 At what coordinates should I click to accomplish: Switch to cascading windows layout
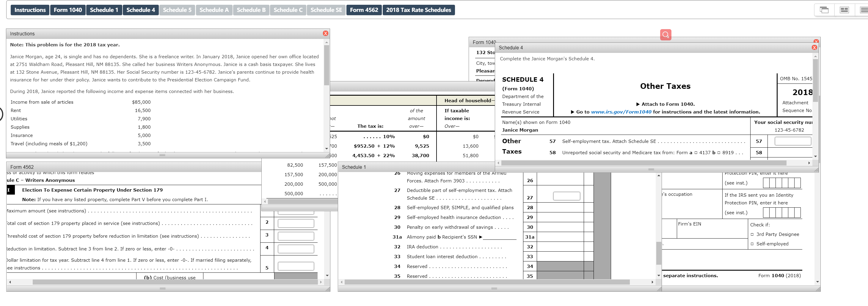tap(824, 10)
